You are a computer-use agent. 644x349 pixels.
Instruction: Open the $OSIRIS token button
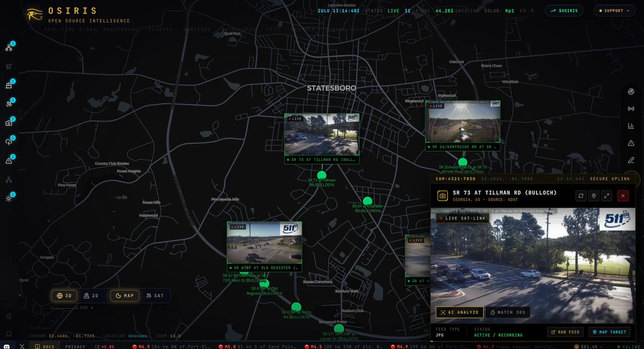[564, 11]
